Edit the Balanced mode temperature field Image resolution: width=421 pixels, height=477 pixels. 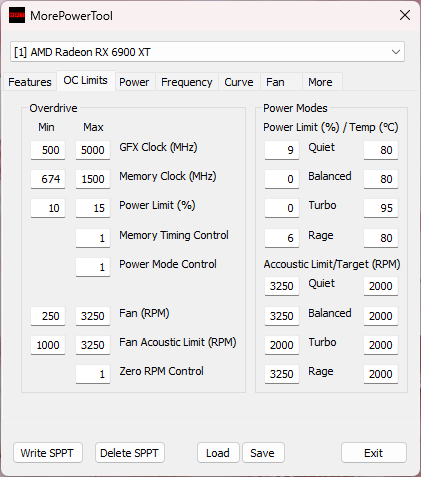(381, 179)
